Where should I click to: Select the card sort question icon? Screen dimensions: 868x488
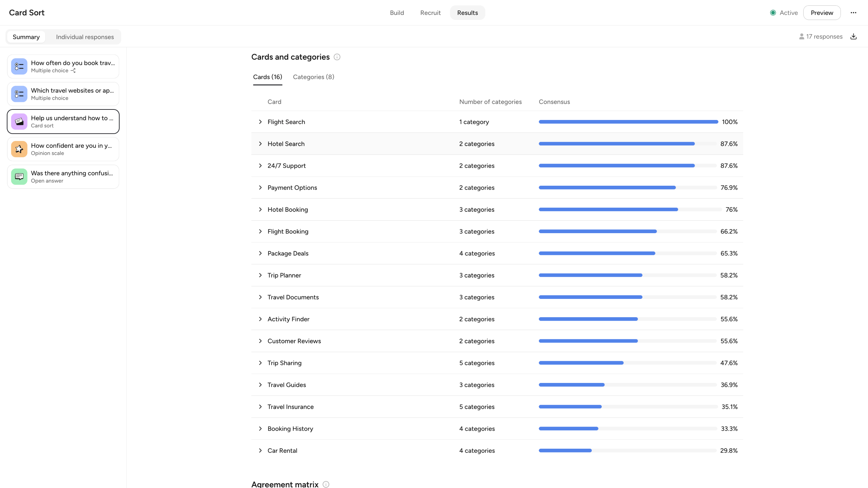pos(19,121)
